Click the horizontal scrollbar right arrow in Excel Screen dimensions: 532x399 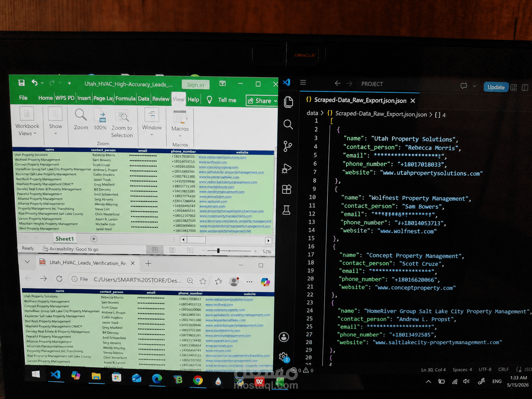(x=269, y=241)
